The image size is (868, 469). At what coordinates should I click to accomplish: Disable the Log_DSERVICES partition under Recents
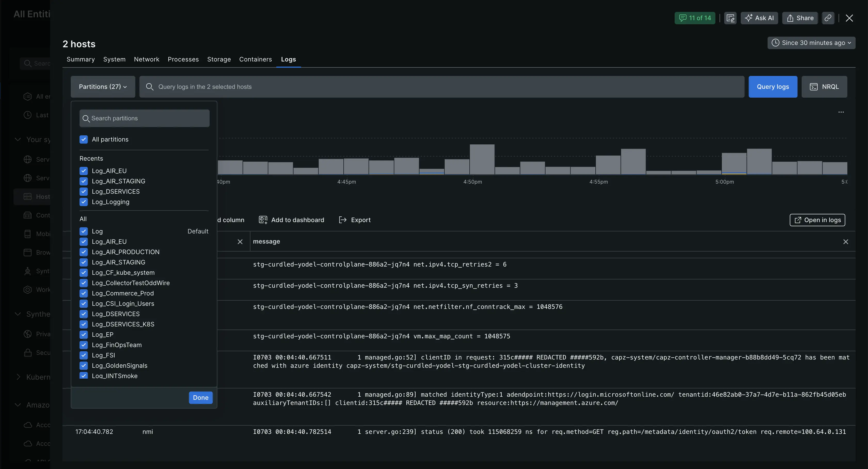[x=84, y=192]
